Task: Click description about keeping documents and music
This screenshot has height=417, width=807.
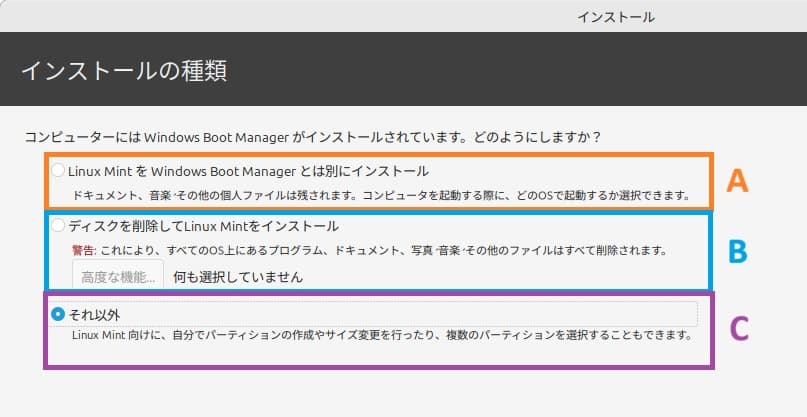Action: point(380,196)
